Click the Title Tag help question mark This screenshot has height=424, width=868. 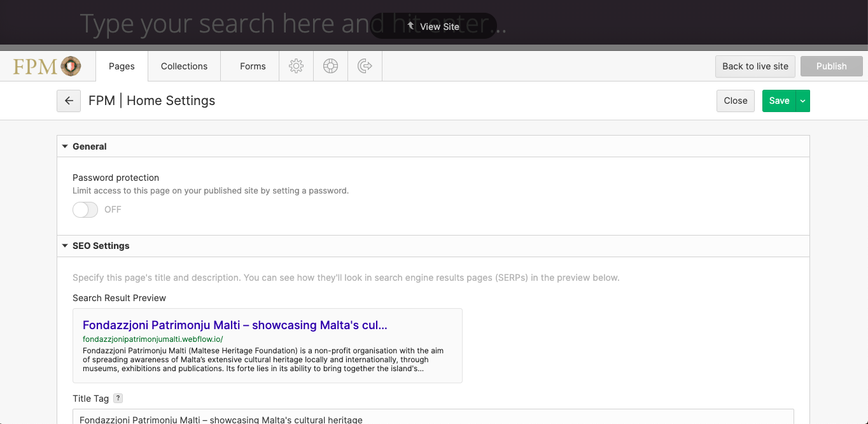(118, 399)
